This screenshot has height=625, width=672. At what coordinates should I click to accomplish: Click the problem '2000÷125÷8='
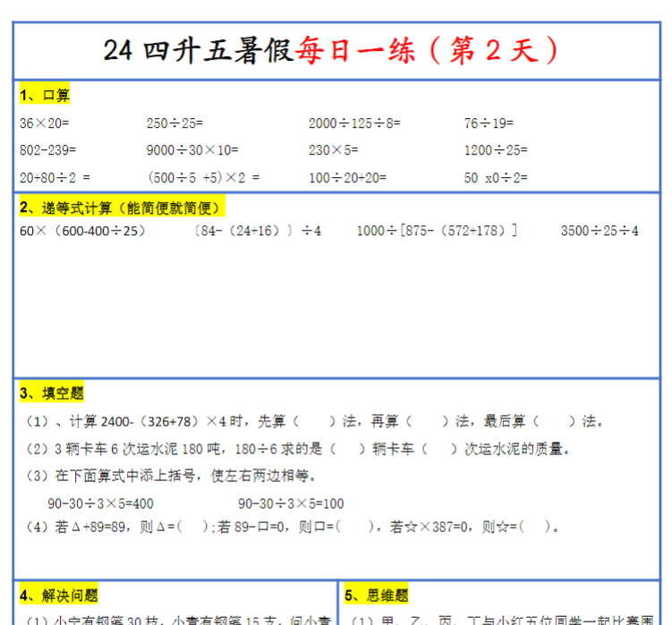[354, 123]
